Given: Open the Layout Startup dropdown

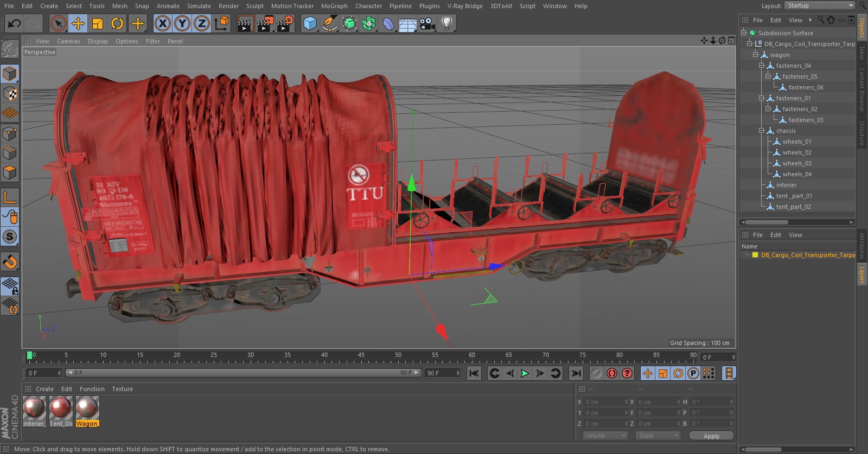Looking at the screenshot, I should click(820, 5).
